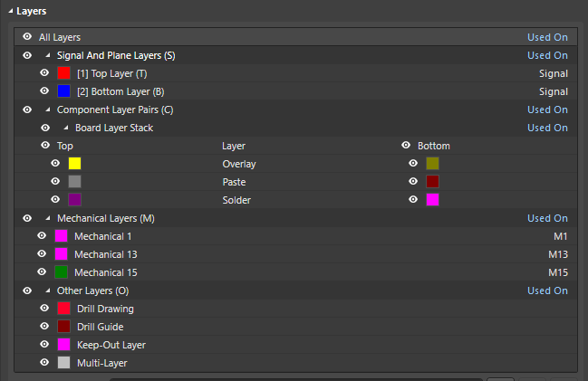
Task: Collapse the Mechanical Layers group
Action: click(48, 218)
